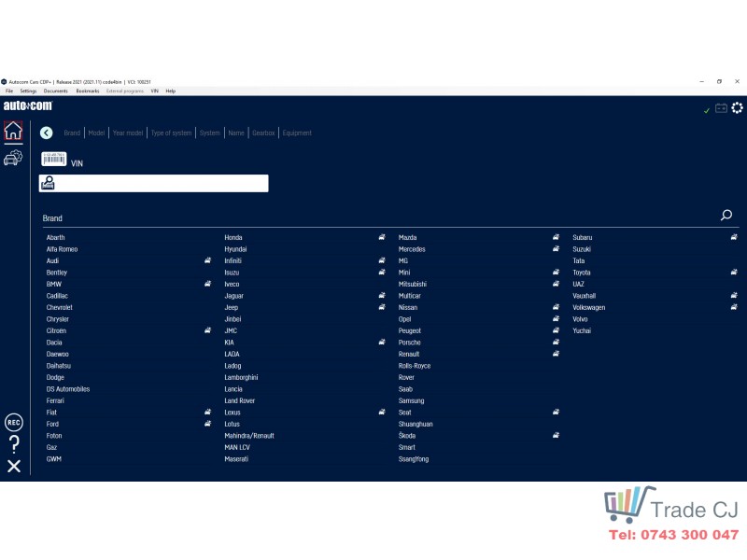
Task: Select Subaru brand
Action: (x=582, y=237)
